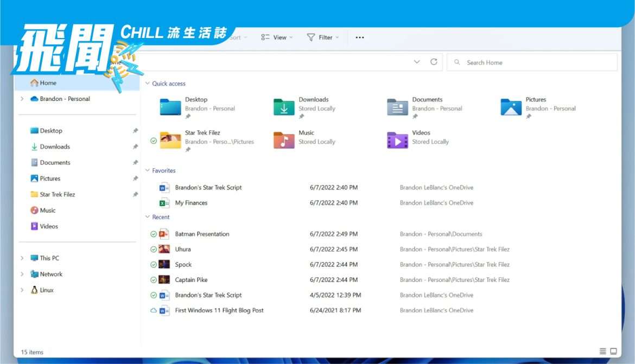Expand the address bar history chevron
Screen dimensions: 635x364
click(x=417, y=62)
